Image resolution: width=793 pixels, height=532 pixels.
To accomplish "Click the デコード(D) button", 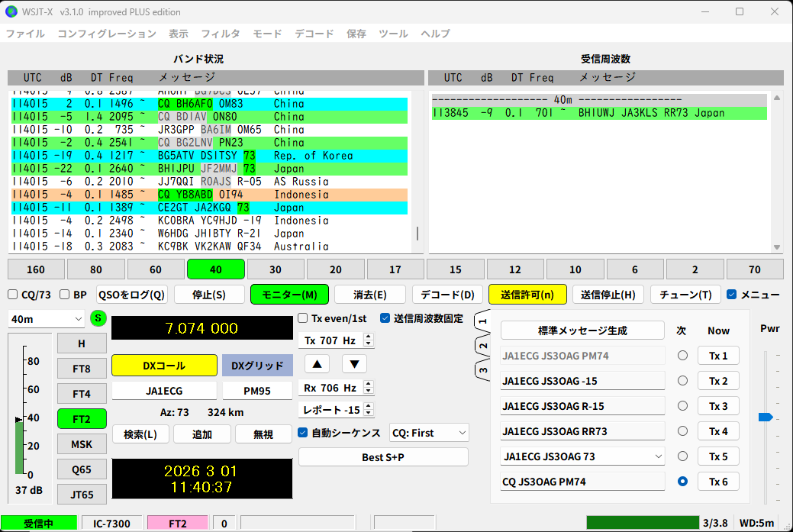I will (x=447, y=295).
